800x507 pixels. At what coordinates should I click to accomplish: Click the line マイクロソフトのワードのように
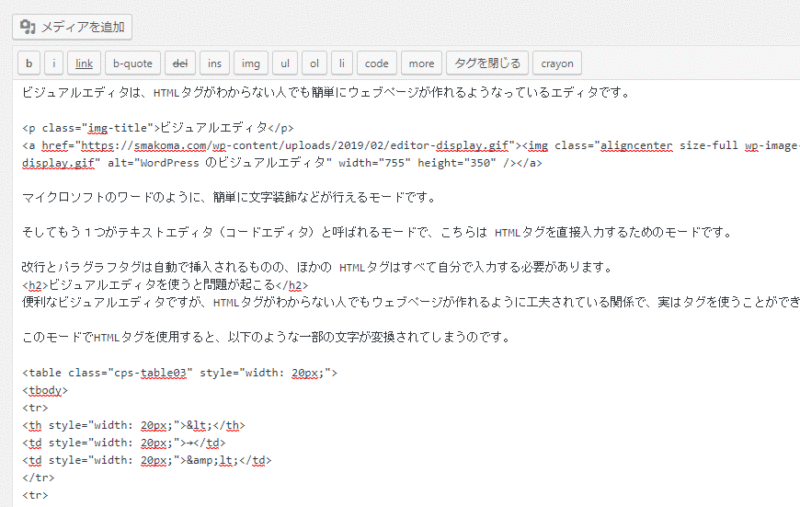229,197
